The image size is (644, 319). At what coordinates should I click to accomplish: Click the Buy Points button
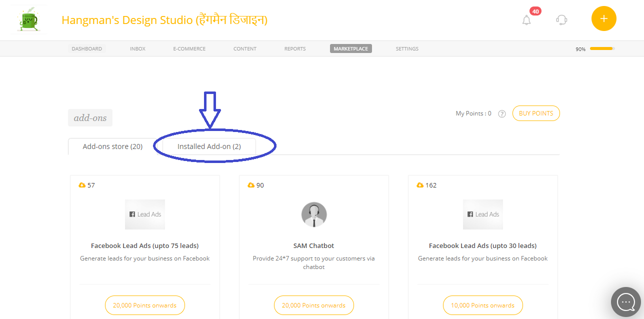(x=536, y=113)
